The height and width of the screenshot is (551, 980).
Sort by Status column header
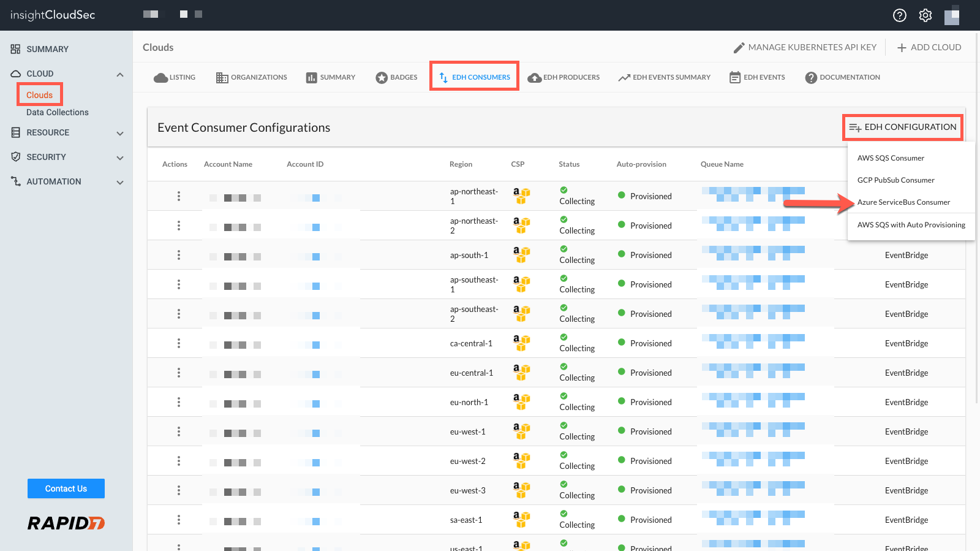(x=569, y=164)
